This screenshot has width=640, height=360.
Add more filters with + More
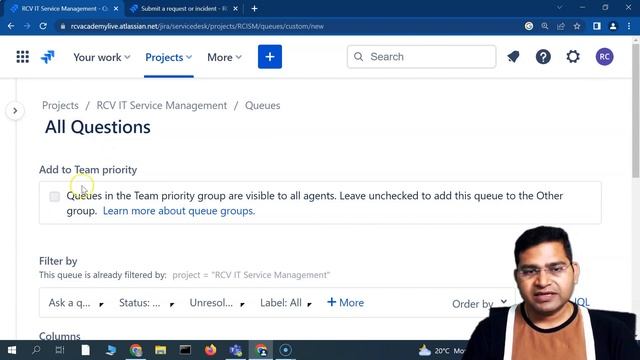pyautogui.click(x=345, y=302)
